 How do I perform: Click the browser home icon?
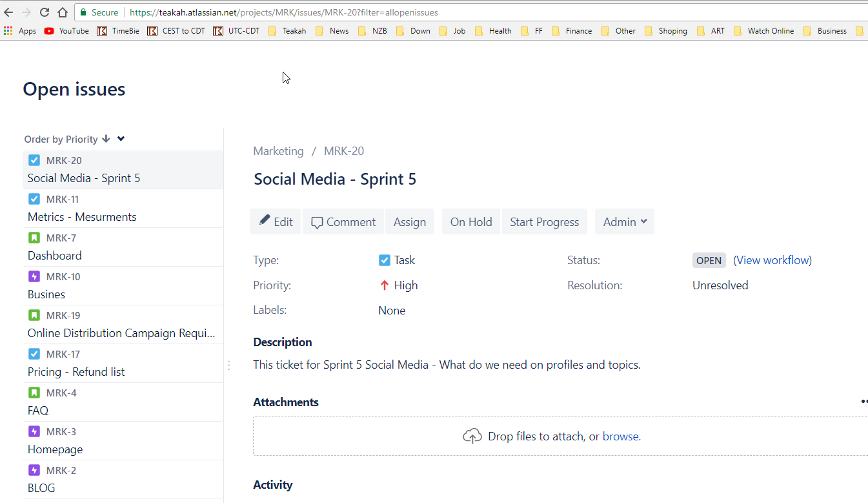pos(61,12)
